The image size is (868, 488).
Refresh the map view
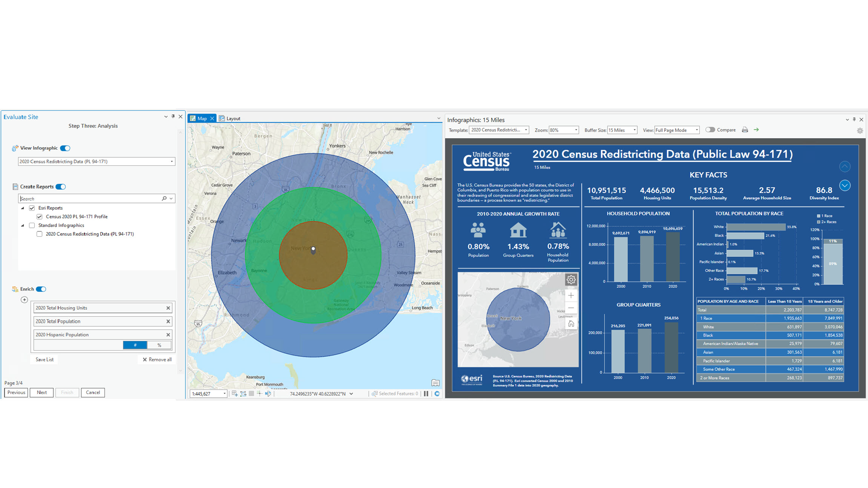(x=437, y=394)
